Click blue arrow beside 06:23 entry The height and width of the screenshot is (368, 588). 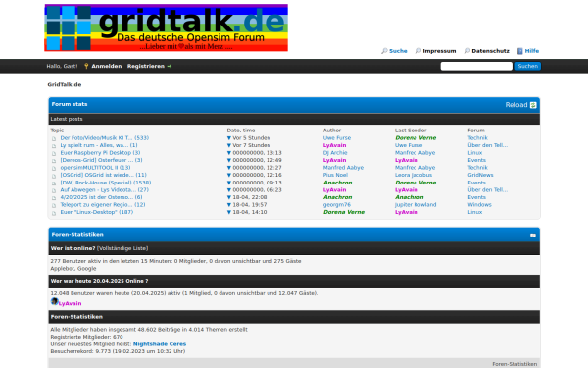229,190
